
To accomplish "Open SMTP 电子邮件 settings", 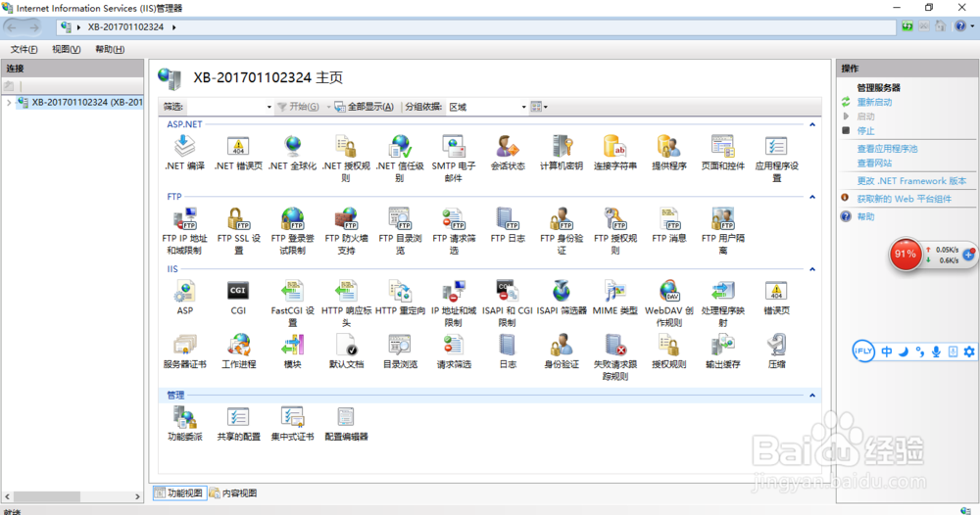I will [454, 159].
